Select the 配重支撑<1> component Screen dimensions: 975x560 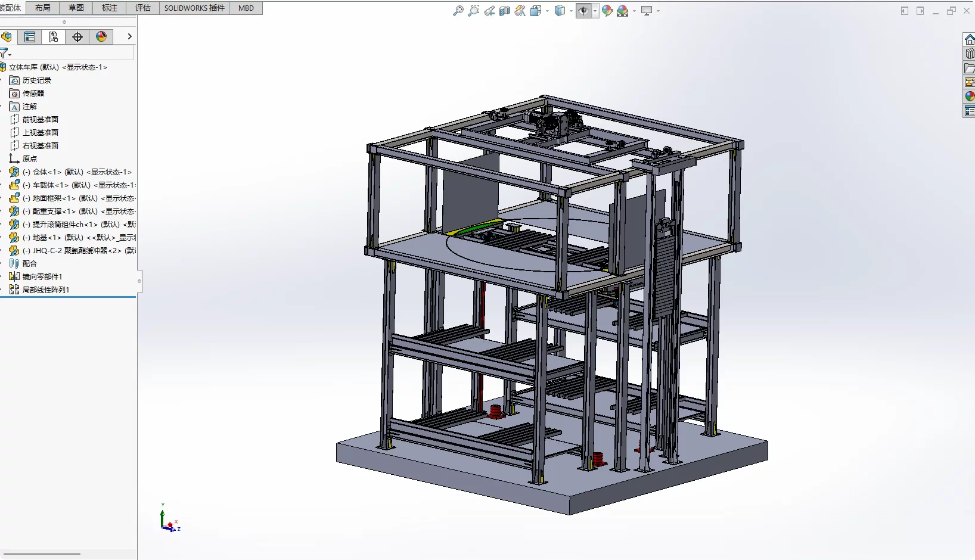point(73,211)
